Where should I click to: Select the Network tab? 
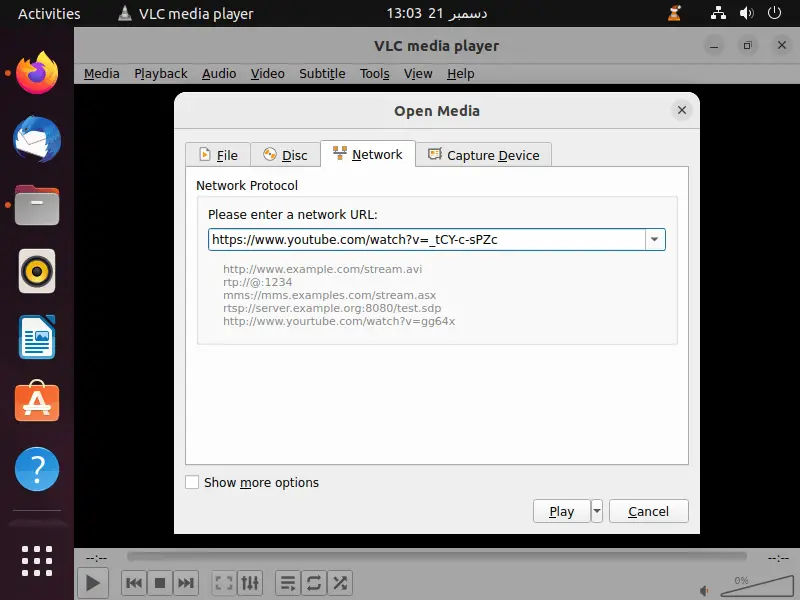coord(368,154)
